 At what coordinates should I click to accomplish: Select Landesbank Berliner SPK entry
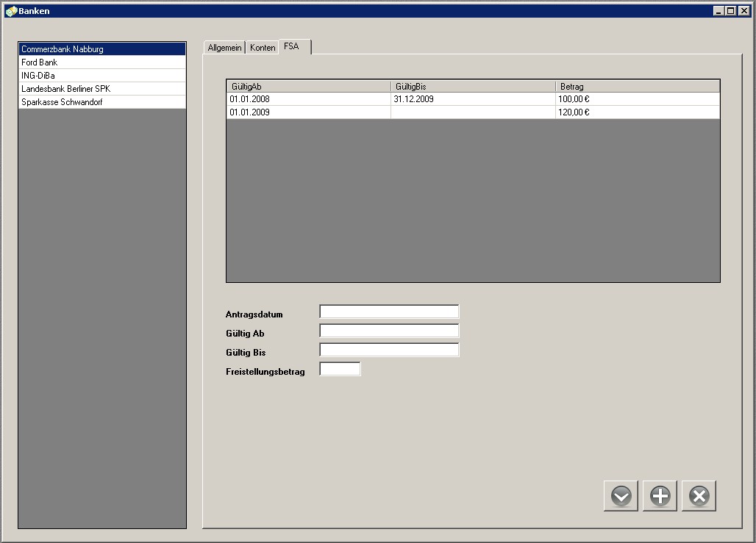(x=102, y=89)
